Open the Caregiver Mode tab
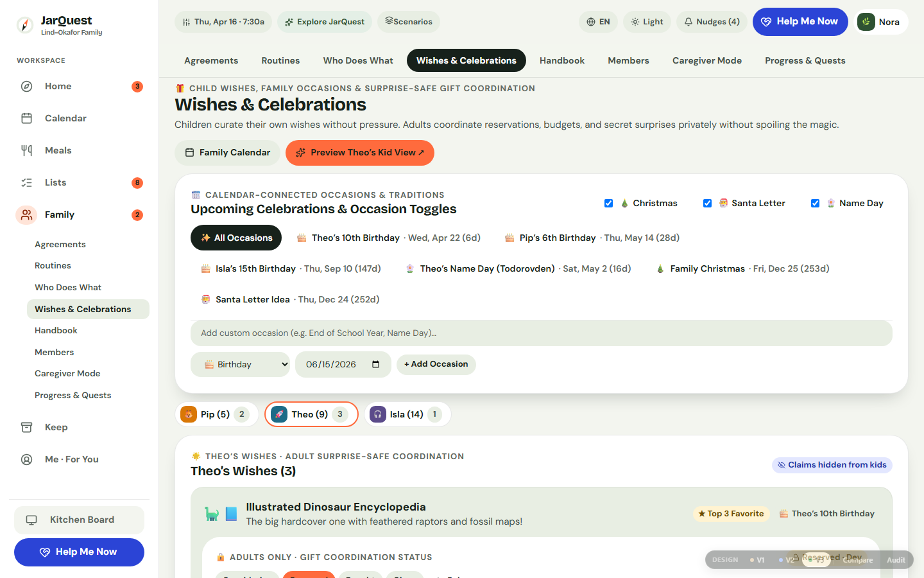The height and width of the screenshot is (578, 924). pos(707,60)
